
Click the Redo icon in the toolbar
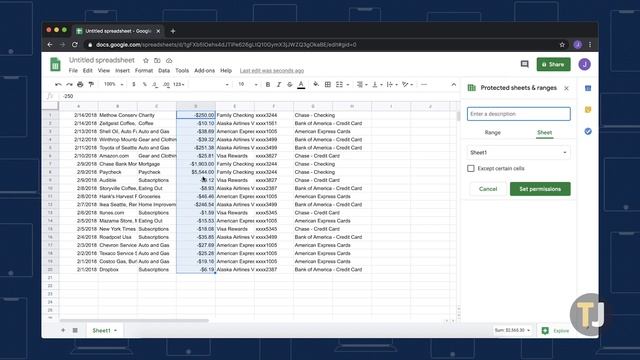tap(69, 84)
